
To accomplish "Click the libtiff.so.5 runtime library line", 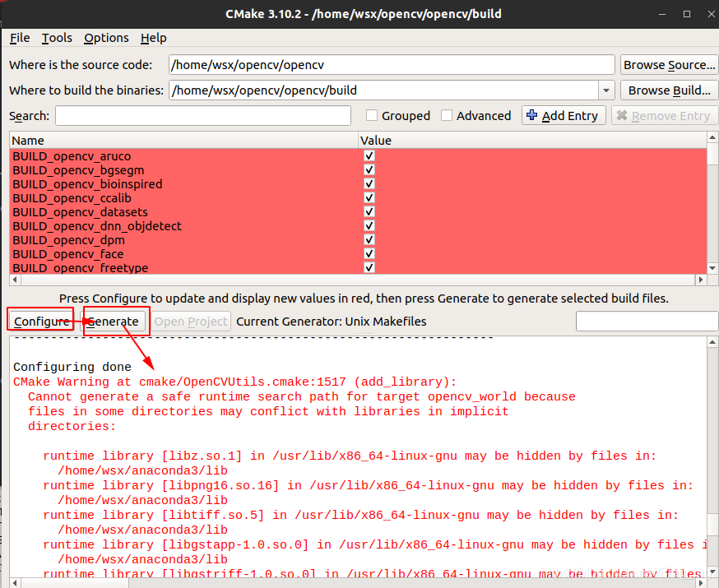I will [361, 515].
